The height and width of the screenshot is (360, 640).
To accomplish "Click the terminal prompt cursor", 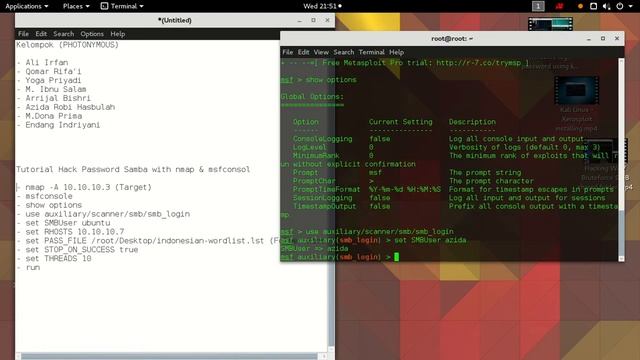I will [x=396, y=257].
